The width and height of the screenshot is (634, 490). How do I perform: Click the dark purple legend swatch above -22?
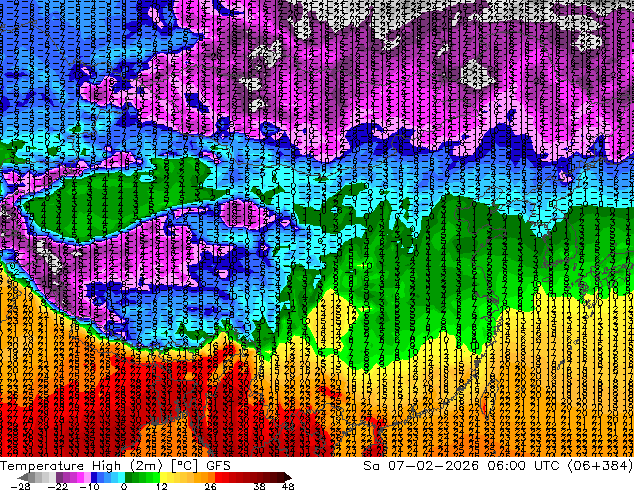(x=59, y=477)
